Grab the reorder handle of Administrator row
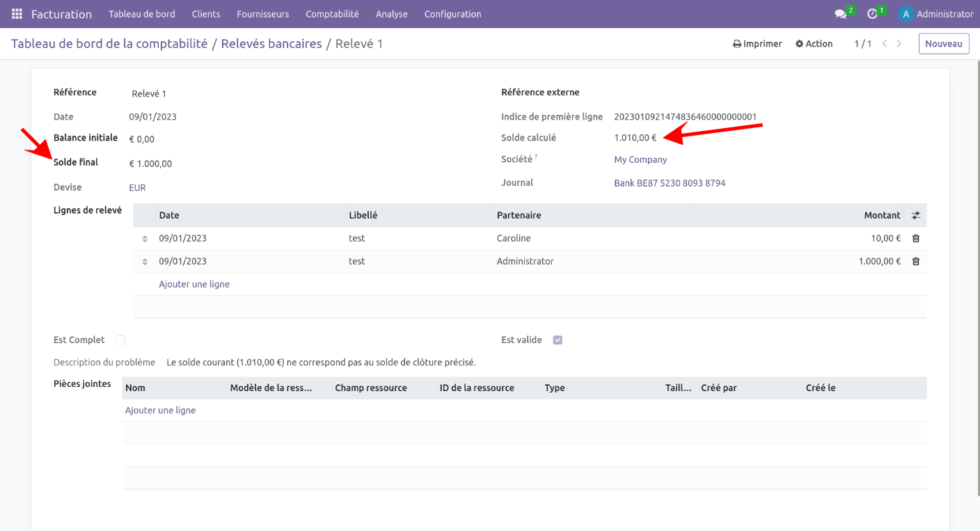This screenshot has height=531, width=980. (x=145, y=262)
